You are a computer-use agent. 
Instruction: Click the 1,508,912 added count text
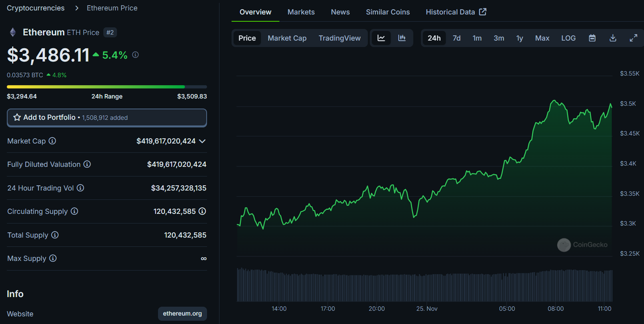(105, 118)
